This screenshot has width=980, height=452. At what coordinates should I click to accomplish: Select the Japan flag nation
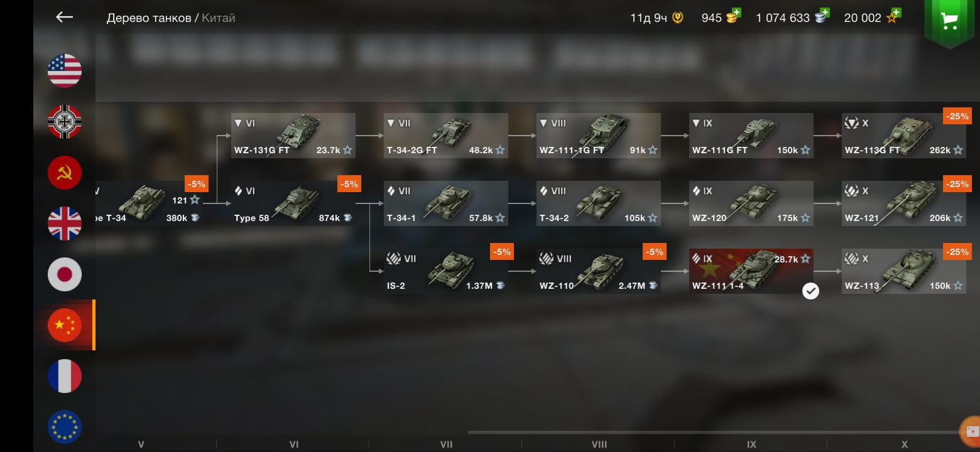coord(65,274)
